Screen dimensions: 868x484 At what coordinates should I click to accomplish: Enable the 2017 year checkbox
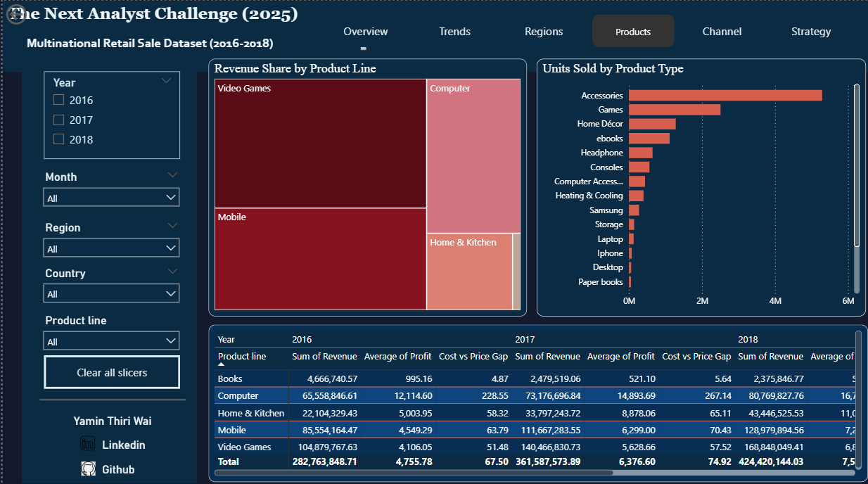click(59, 120)
